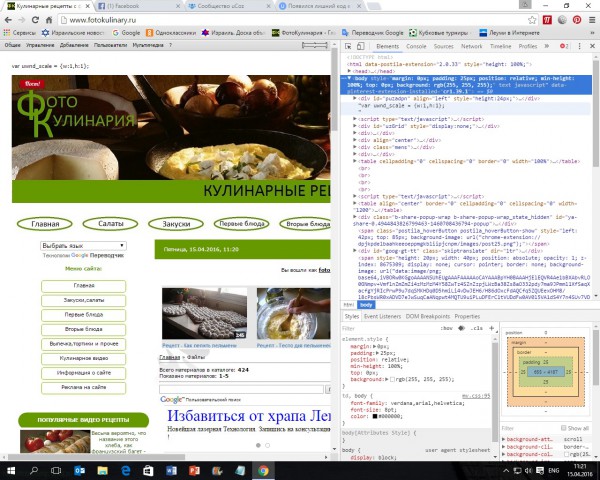Screen dimensions: 600x480
Task: Switch to the Profiles tab
Action: point(528,46)
